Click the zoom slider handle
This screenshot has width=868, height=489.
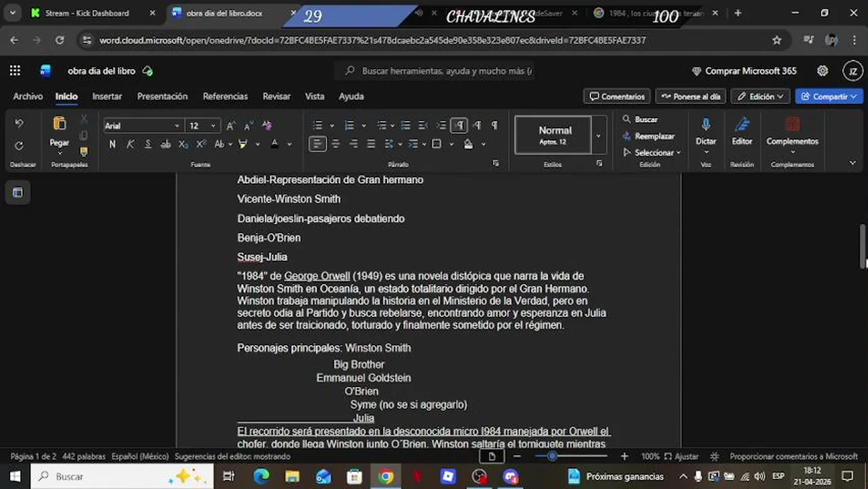point(552,456)
